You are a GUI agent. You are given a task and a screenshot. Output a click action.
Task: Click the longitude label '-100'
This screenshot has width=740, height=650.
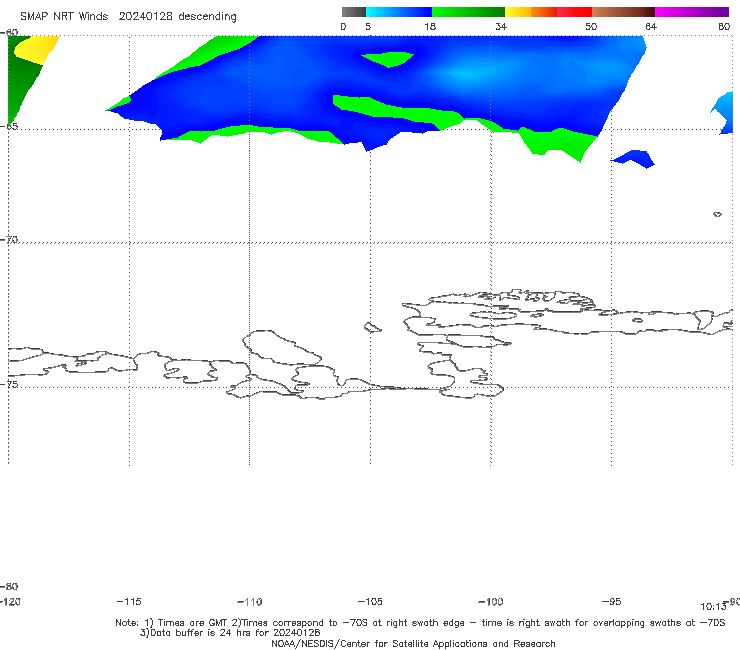click(x=491, y=601)
